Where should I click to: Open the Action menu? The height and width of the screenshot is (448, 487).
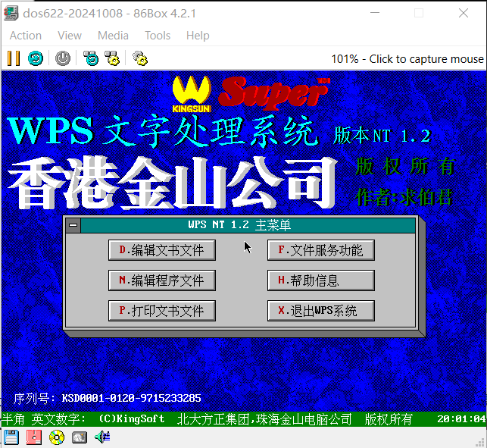(x=26, y=36)
